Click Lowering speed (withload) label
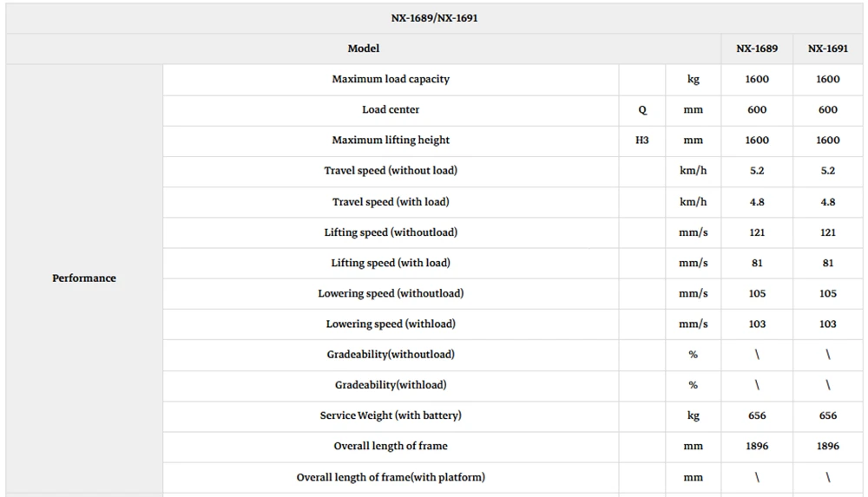The height and width of the screenshot is (497, 868). click(x=391, y=324)
